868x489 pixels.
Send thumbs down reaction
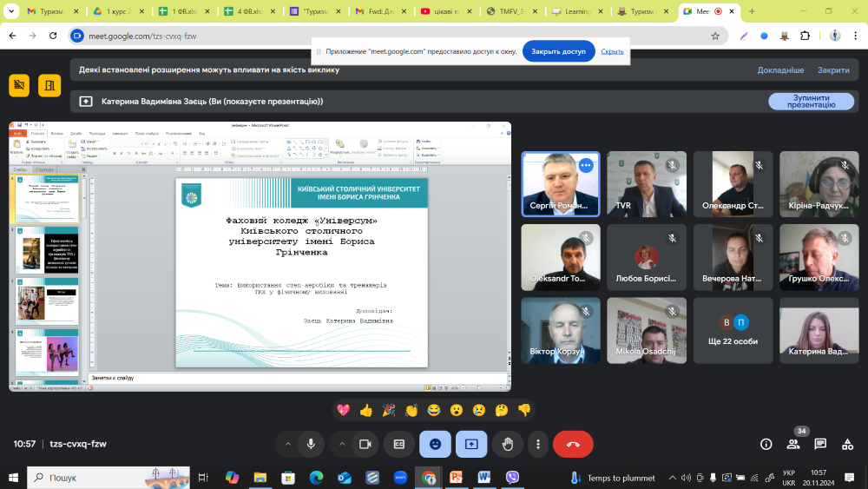tap(524, 410)
